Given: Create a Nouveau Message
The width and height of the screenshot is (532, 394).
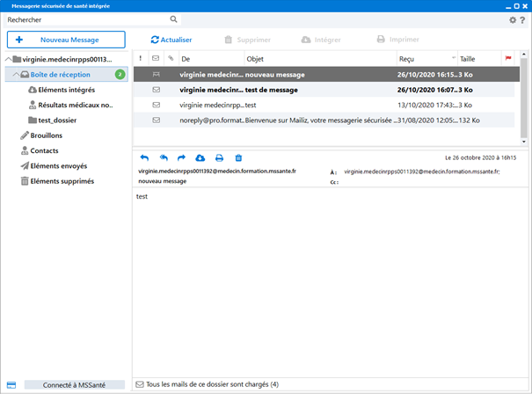Looking at the screenshot, I should click(x=66, y=40).
